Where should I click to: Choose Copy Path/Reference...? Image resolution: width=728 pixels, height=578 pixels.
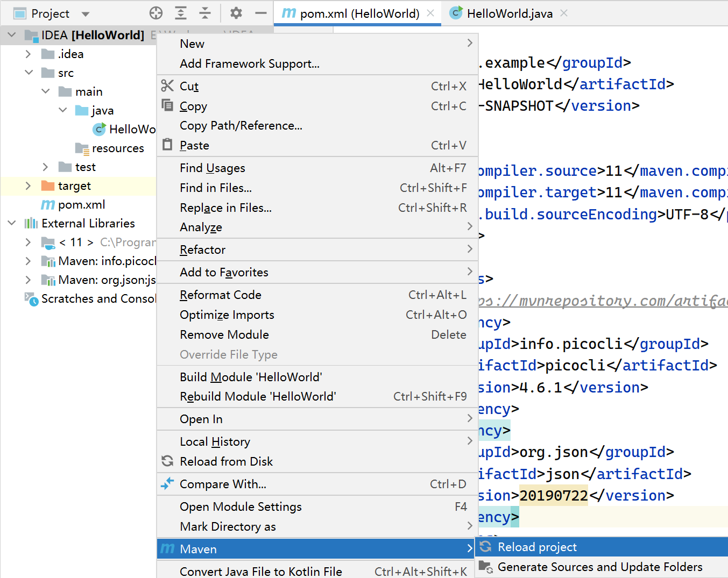[x=317, y=125]
